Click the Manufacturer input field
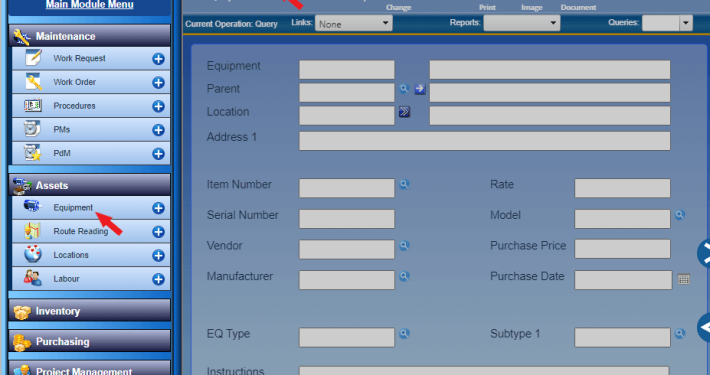 (x=347, y=280)
